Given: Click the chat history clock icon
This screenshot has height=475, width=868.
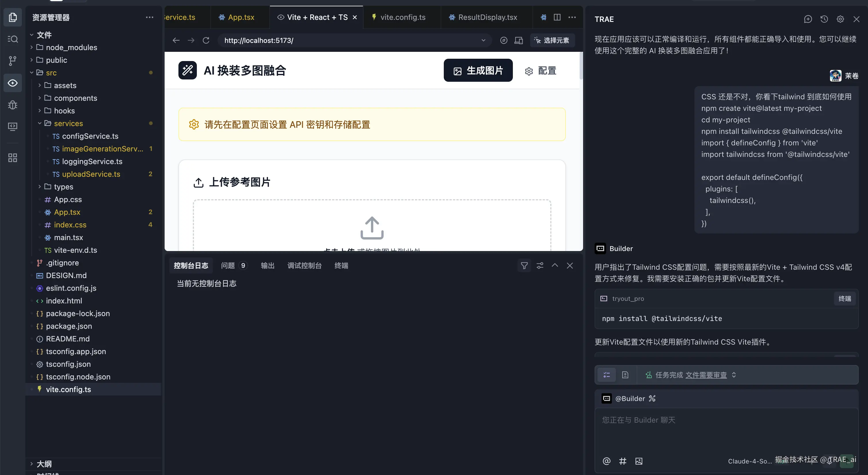Looking at the screenshot, I should click(824, 19).
